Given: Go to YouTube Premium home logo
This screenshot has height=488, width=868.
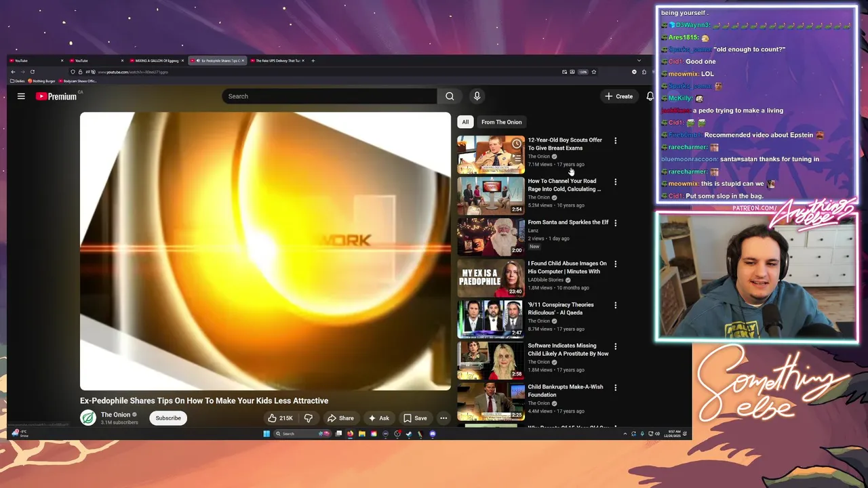Looking at the screenshot, I should (56, 96).
